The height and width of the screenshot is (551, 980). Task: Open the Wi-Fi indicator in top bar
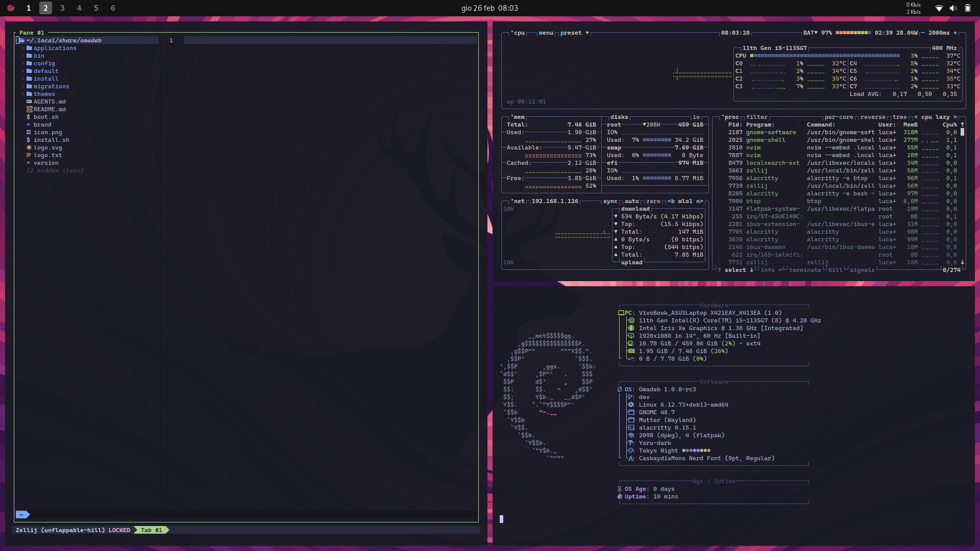939,8
